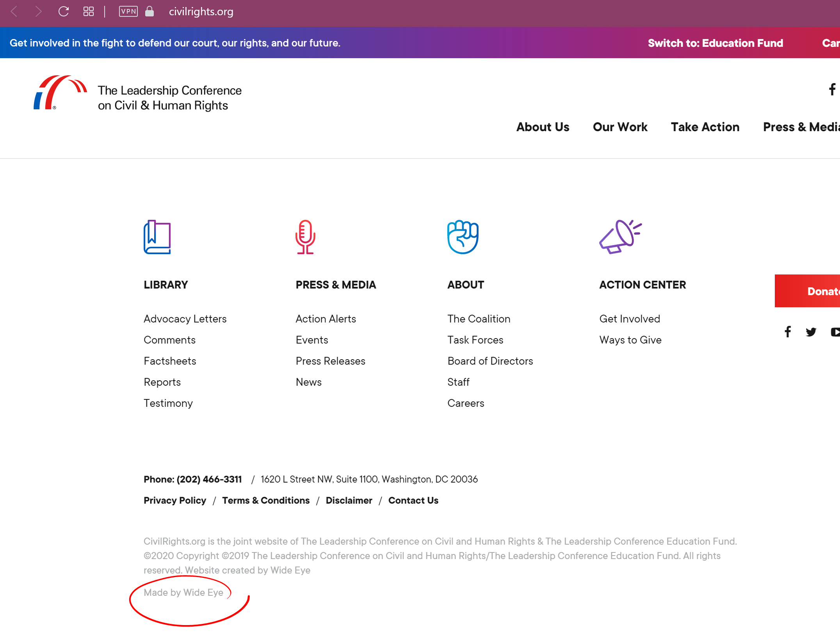Open the About Us menu
The width and height of the screenshot is (840, 636).
click(543, 127)
